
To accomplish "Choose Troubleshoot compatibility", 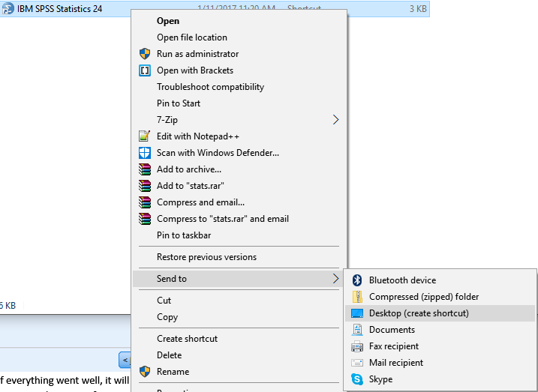I will [x=239, y=87].
